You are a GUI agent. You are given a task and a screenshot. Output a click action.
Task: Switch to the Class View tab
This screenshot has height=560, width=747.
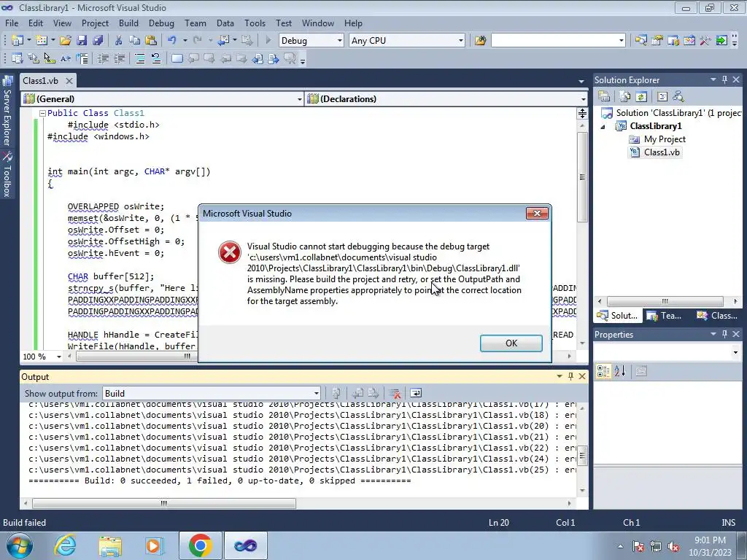[x=718, y=315]
